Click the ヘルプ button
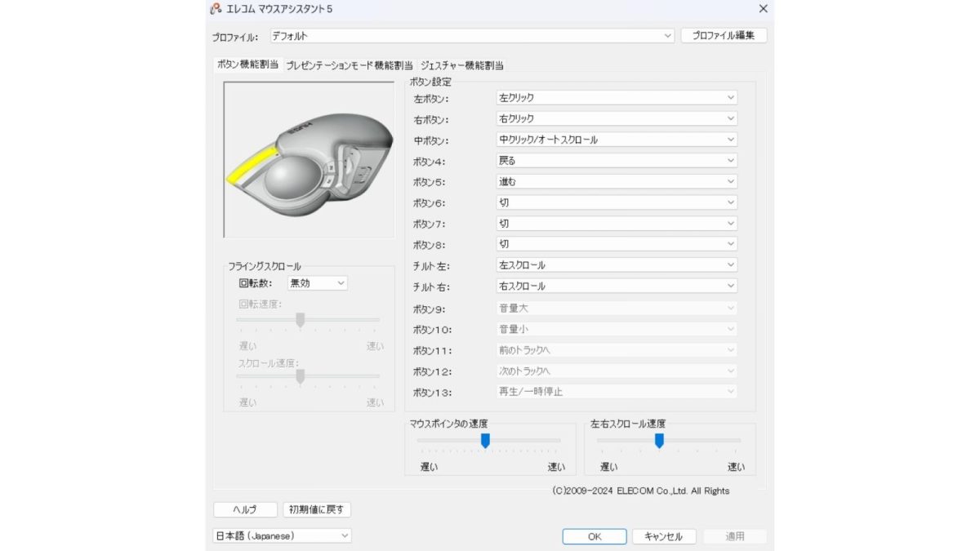The image size is (980, 551). 245,509
